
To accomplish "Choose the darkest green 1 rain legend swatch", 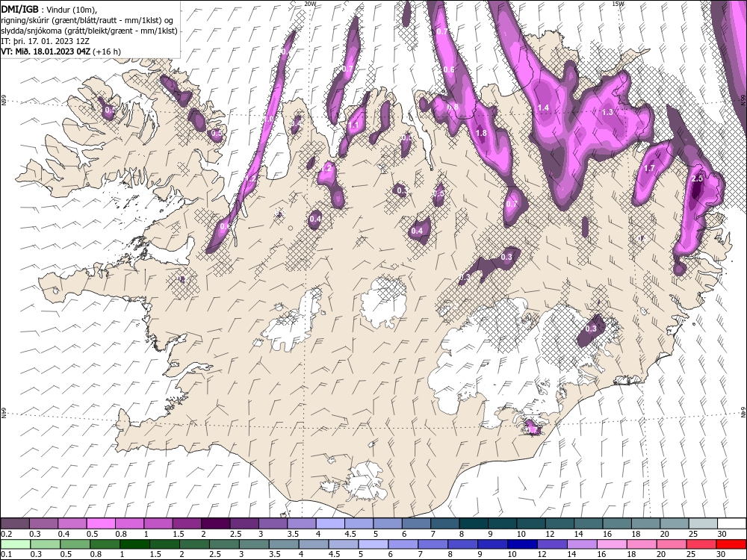I will tap(134, 544).
